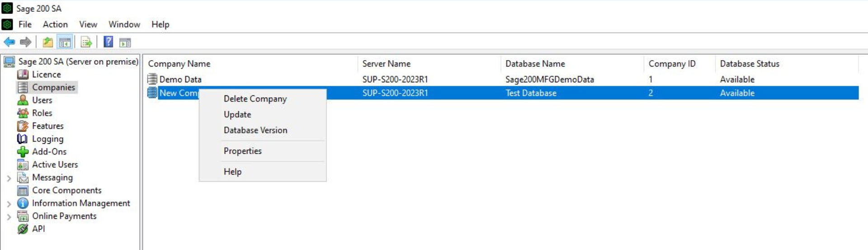
Task: Click the Demo Data row database icon
Action: 152,79
